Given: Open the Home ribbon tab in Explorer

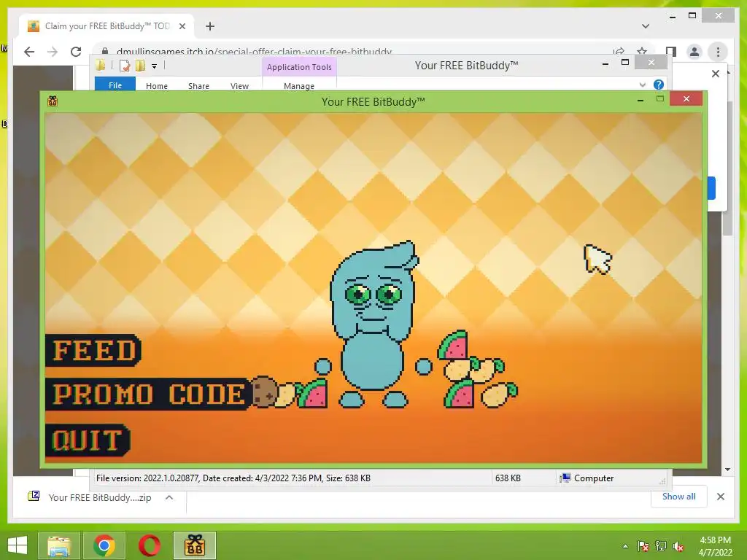Looking at the screenshot, I should [157, 86].
